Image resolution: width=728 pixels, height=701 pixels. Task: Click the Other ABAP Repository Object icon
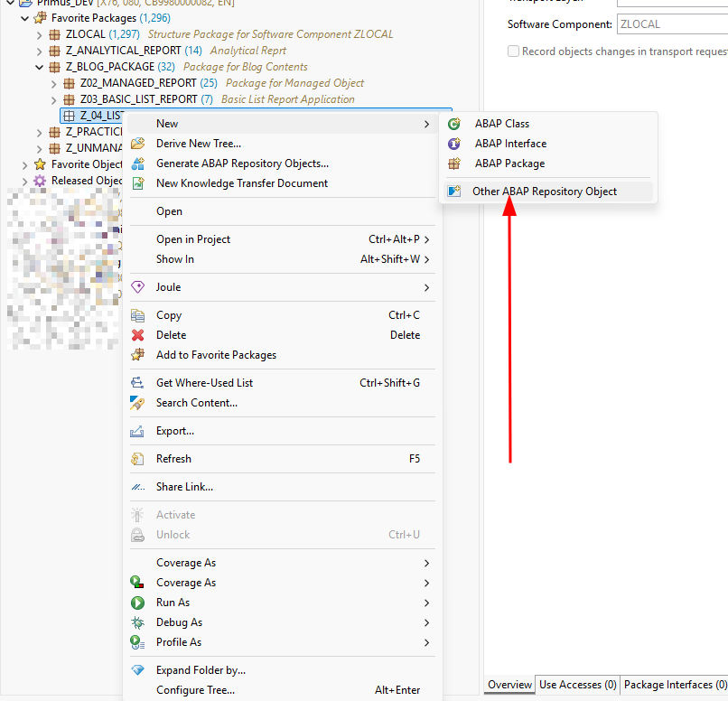click(x=454, y=192)
